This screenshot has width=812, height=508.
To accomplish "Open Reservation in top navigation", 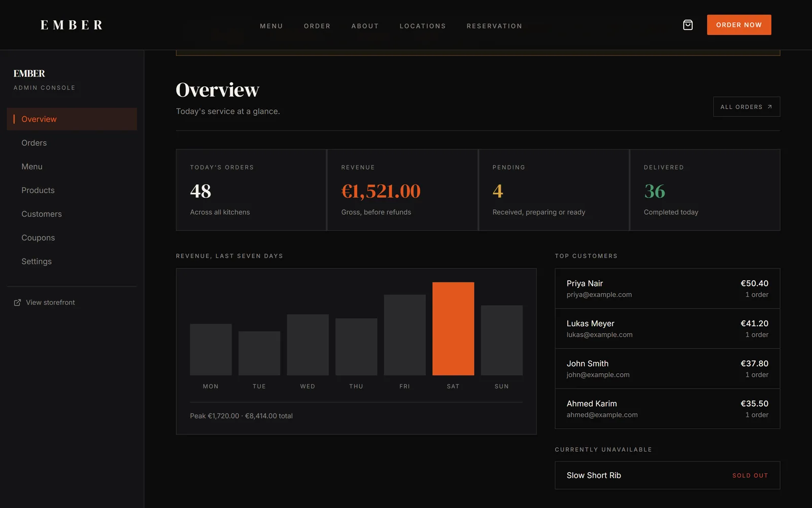I will (x=494, y=26).
